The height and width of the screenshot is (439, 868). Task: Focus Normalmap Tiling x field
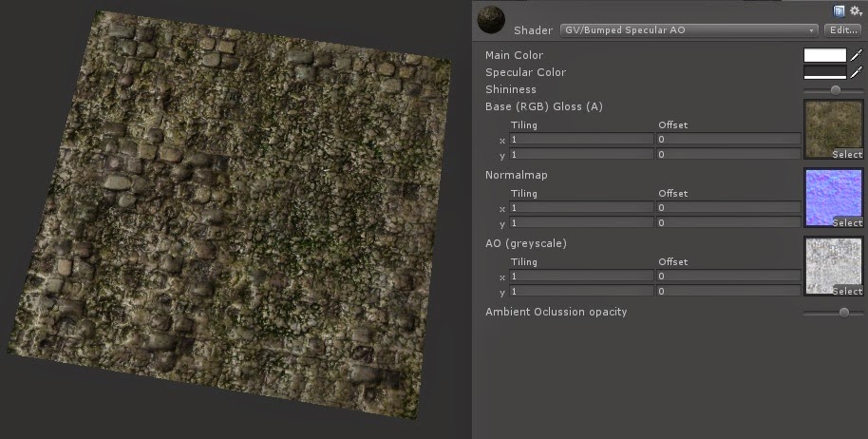pos(581,207)
